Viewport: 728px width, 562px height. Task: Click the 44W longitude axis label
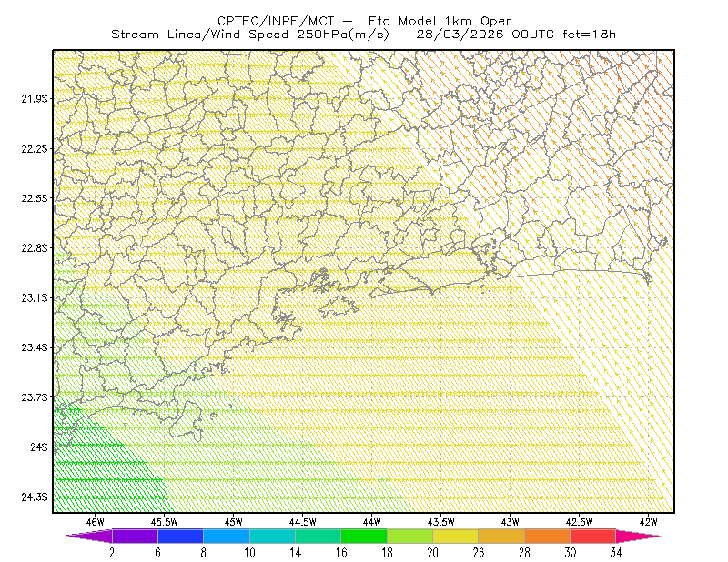pos(372,522)
